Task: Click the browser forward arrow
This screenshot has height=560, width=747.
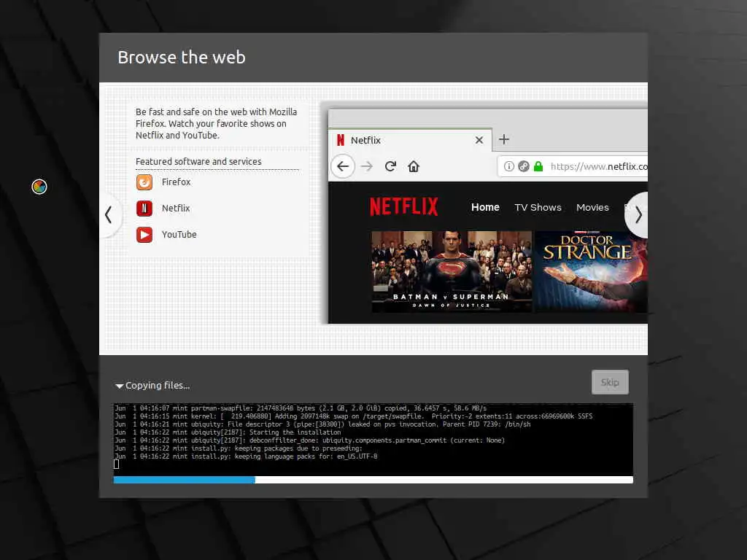Action: coord(367,166)
